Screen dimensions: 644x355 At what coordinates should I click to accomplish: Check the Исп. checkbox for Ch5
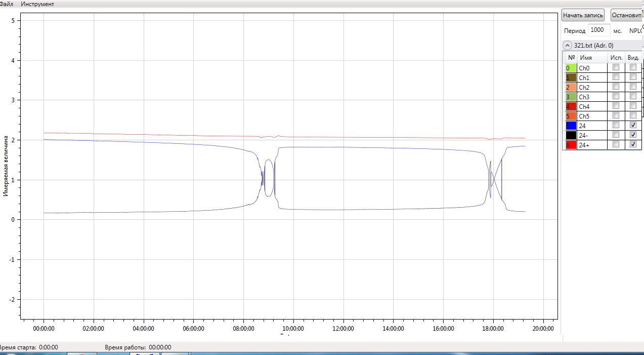click(616, 116)
